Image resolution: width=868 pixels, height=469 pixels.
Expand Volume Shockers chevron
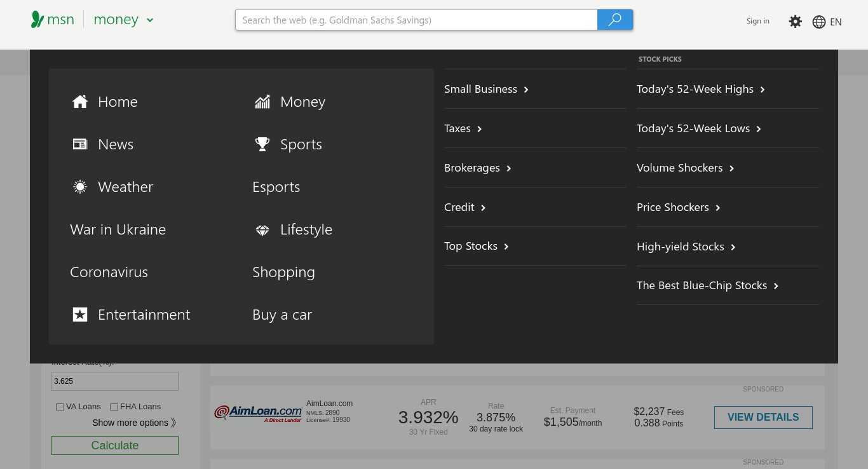click(x=732, y=168)
